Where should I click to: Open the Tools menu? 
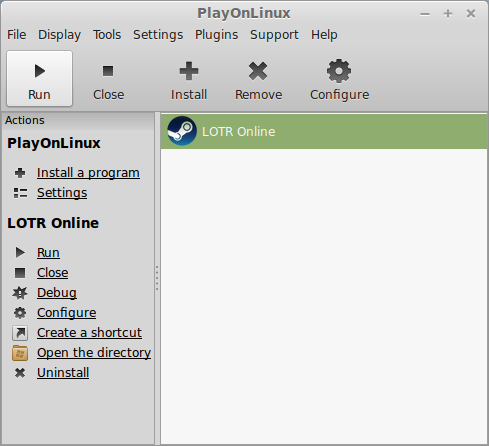click(107, 35)
